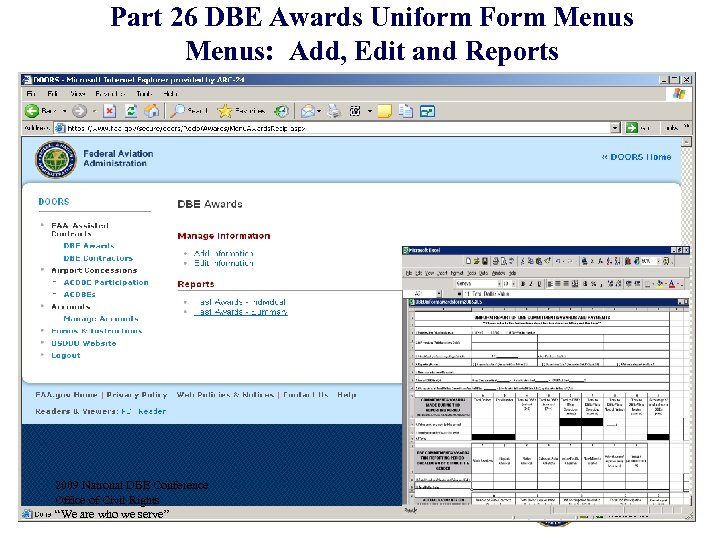The width and height of the screenshot is (720, 540).
Task: Click the green Go arrow beside address bar
Action: pyautogui.click(x=632, y=128)
